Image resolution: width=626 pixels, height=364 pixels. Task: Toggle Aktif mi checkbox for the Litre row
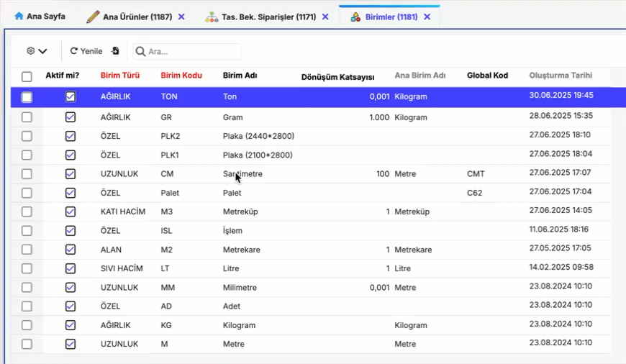[71, 268]
